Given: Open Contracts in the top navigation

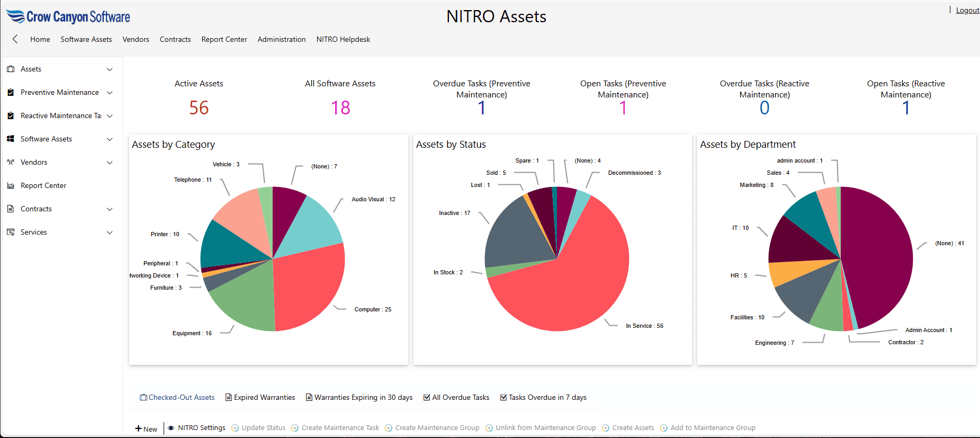Looking at the screenshot, I should tap(175, 39).
